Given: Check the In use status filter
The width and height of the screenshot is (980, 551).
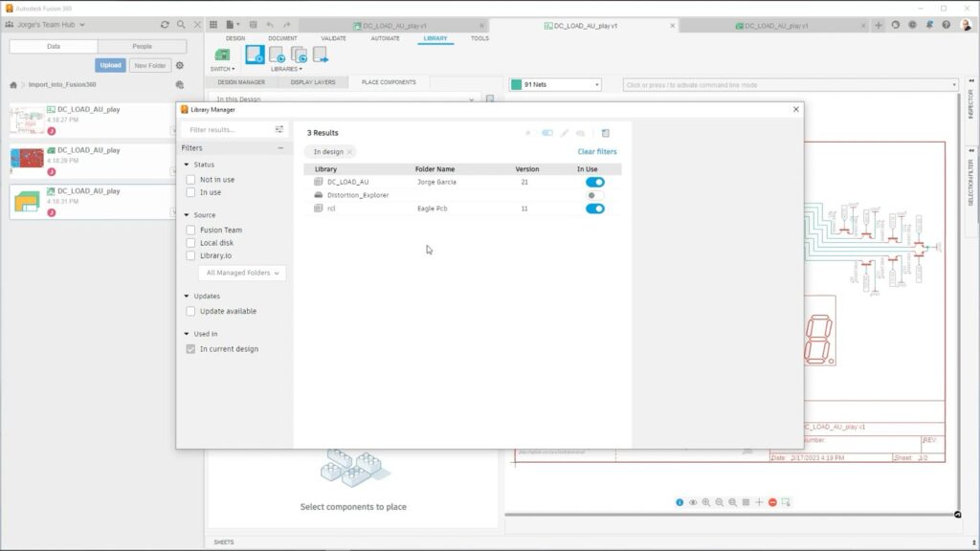Looking at the screenshot, I should pyautogui.click(x=190, y=192).
